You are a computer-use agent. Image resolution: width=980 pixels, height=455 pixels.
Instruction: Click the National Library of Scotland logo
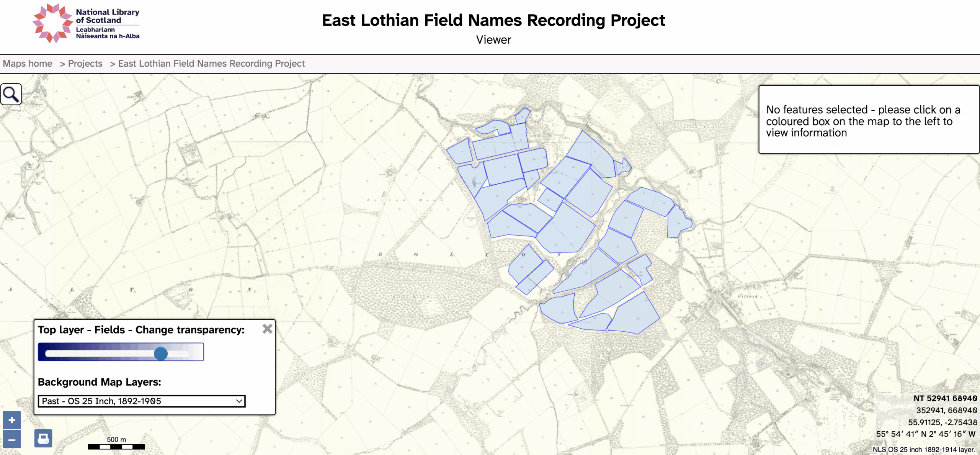[87, 23]
